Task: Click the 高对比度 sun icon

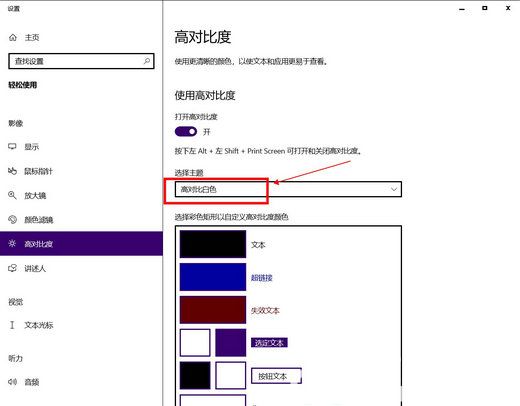Action: pos(12,244)
